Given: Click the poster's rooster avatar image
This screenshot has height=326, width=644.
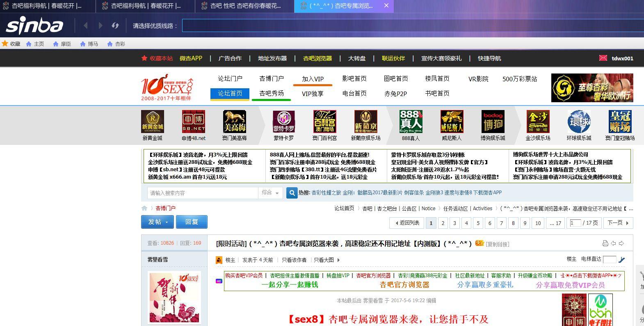Looking at the screenshot, I should [x=174, y=298].
